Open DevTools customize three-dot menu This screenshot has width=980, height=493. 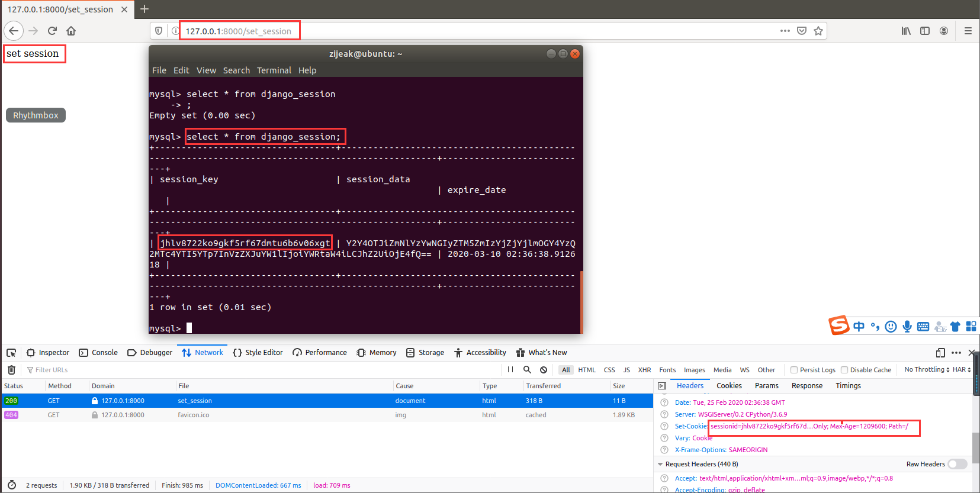956,353
